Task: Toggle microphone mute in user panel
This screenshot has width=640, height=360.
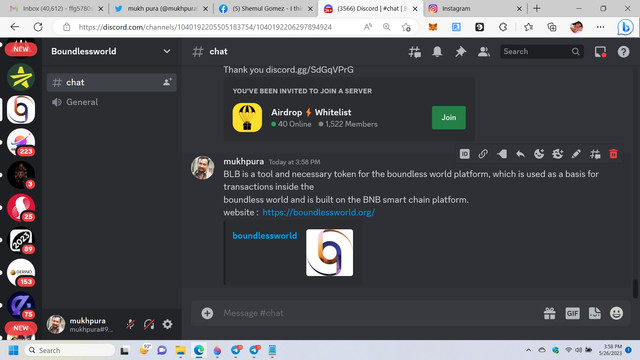Action: (x=131, y=324)
